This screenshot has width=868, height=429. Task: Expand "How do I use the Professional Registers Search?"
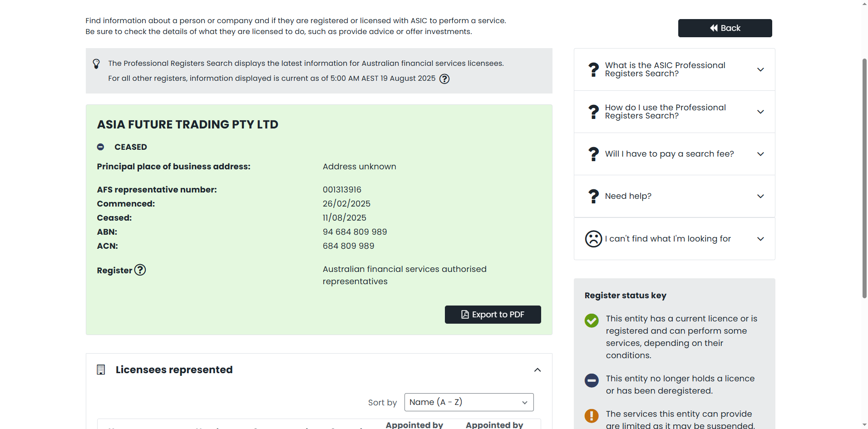(x=760, y=112)
